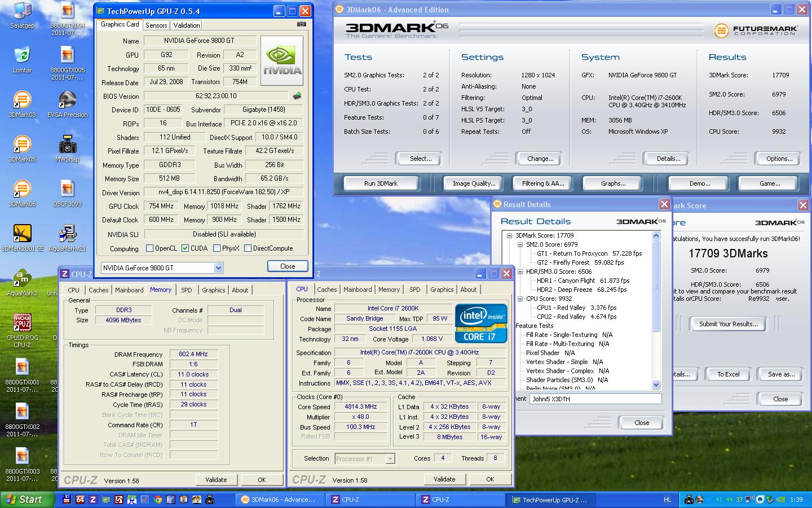The height and width of the screenshot is (508, 812).
Task: Switch to the Sensors tab in GPU-Z
Action: (x=156, y=25)
